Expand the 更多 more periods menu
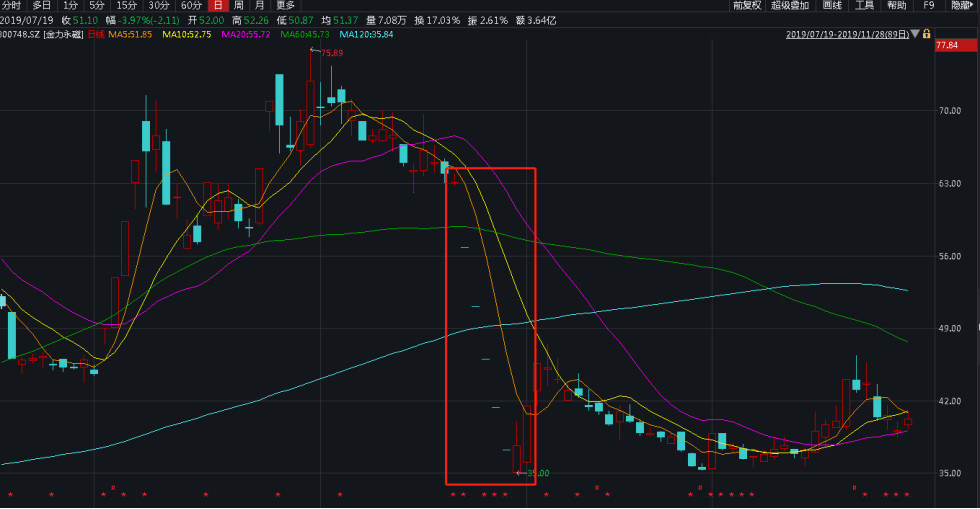Viewport: 980px width, 509px height. pyautogui.click(x=285, y=6)
